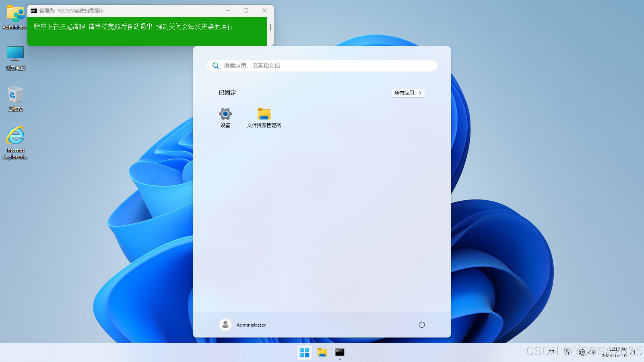The image size is (644, 362).
Task: Click the search magnifier icon
Action: pos(216,66)
